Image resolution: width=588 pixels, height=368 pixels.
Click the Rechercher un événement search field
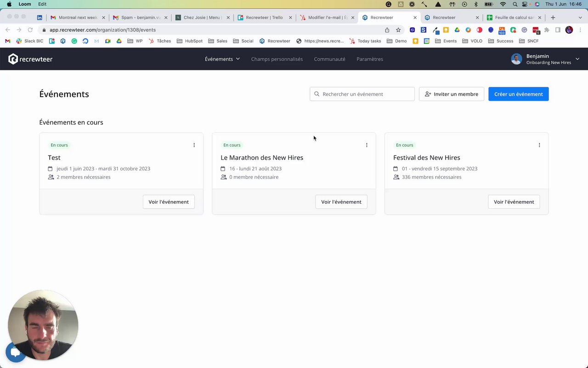(x=362, y=94)
